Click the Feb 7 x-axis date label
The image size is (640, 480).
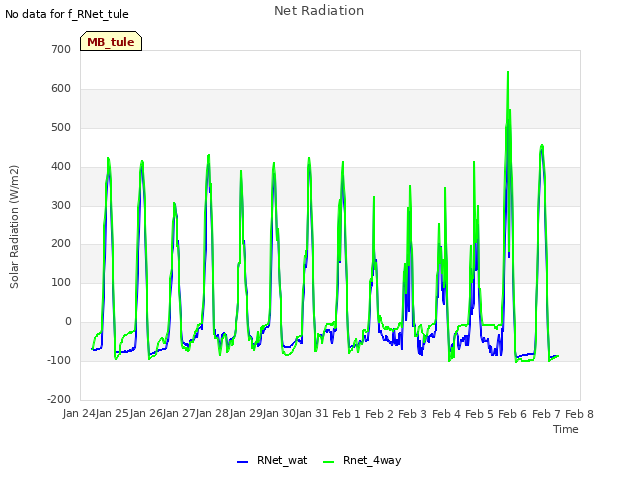coord(546,414)
